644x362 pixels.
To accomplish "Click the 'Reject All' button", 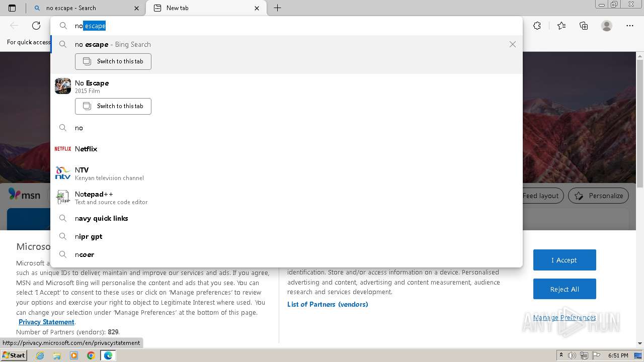I will [565, 289].
